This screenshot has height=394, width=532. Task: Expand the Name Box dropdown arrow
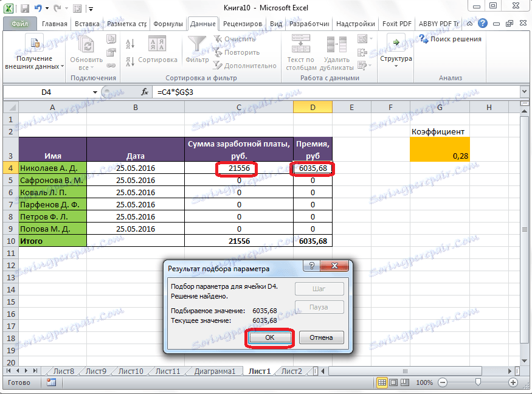(x=95, y=92)
